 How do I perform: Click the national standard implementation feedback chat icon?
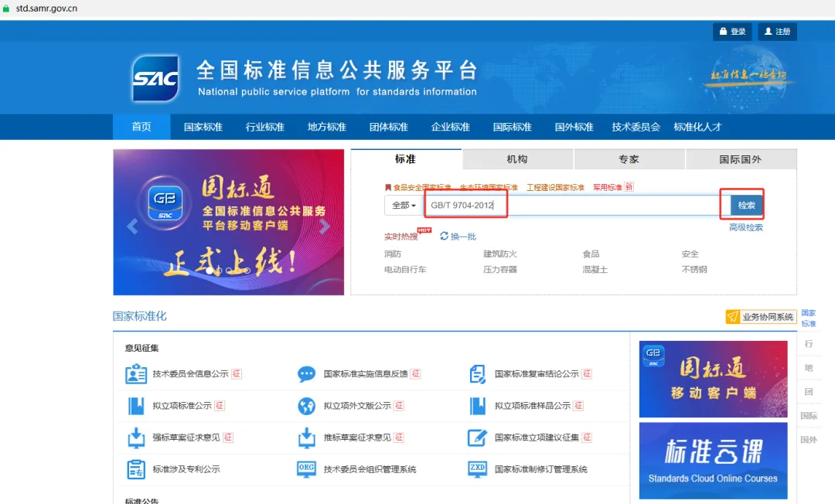306,374
